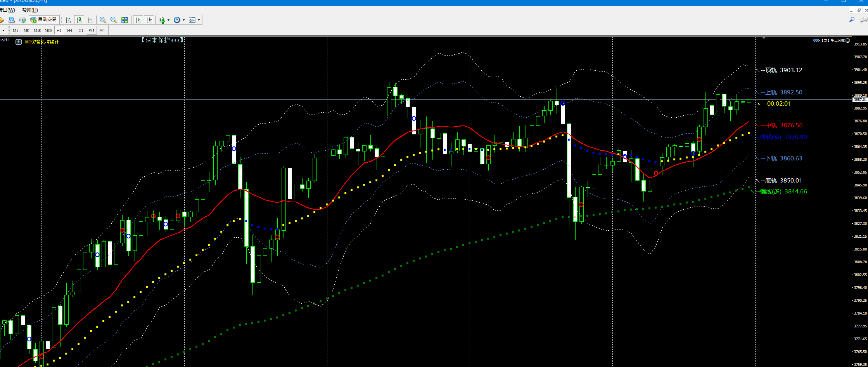Zoom in on the chart

coord(103,20)
